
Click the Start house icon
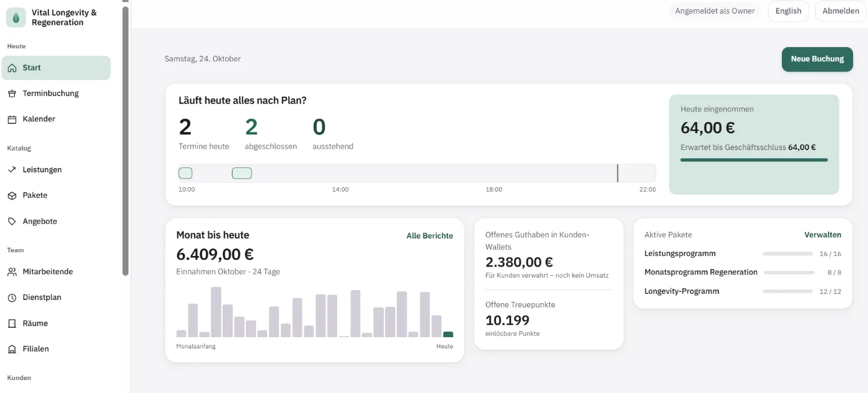click(12, 68)
